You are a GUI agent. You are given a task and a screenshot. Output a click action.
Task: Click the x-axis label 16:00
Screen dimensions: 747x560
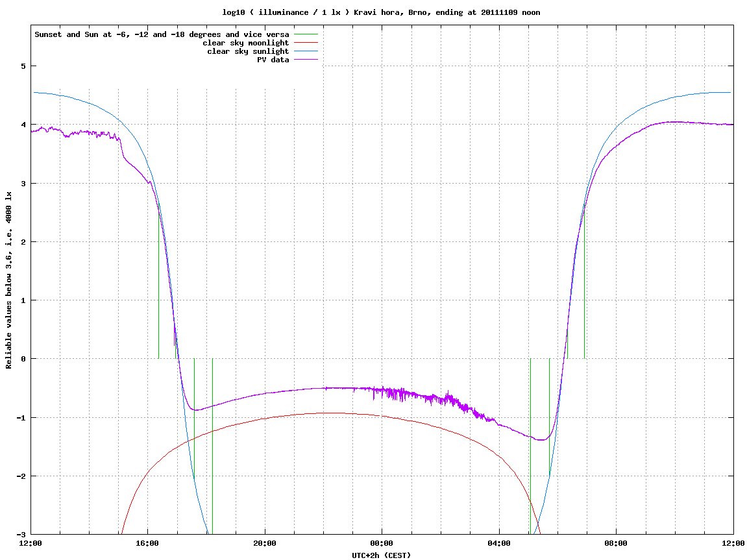(x=148, y=543)
